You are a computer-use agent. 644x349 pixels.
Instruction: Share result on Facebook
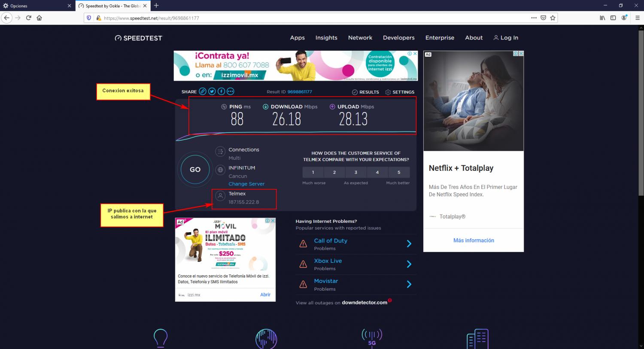[x=221, y=91]
